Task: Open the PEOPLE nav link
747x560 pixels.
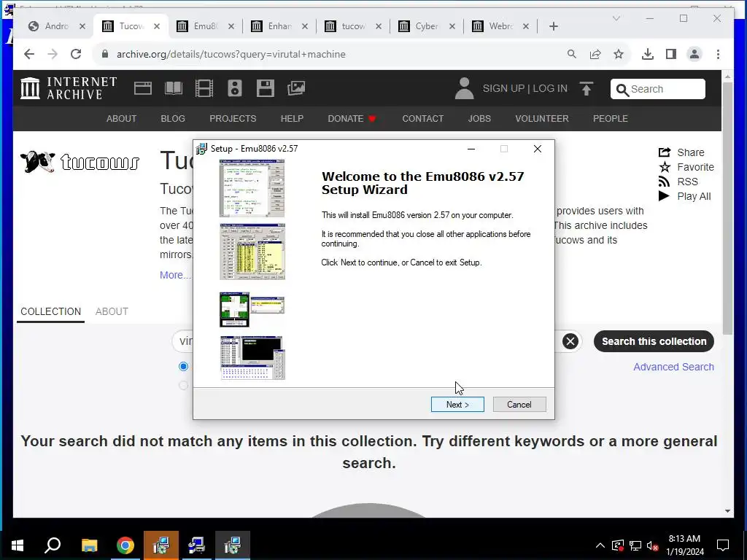Action: click(610, 119)
